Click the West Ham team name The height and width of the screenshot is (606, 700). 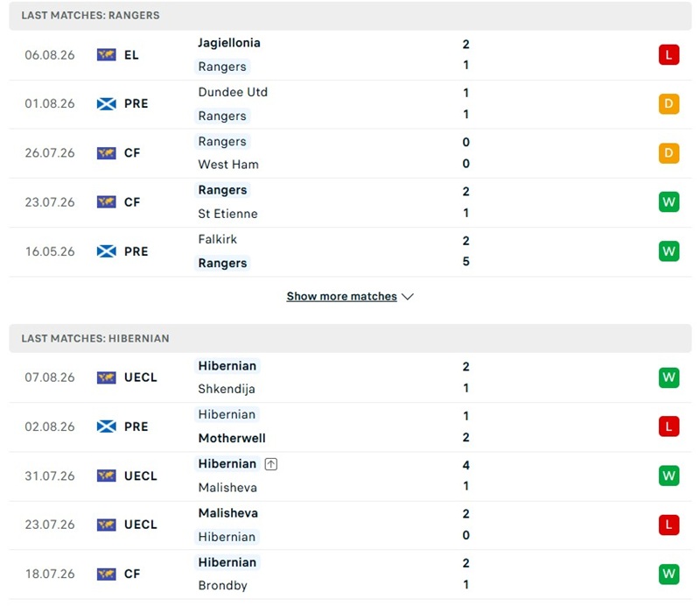228,165
